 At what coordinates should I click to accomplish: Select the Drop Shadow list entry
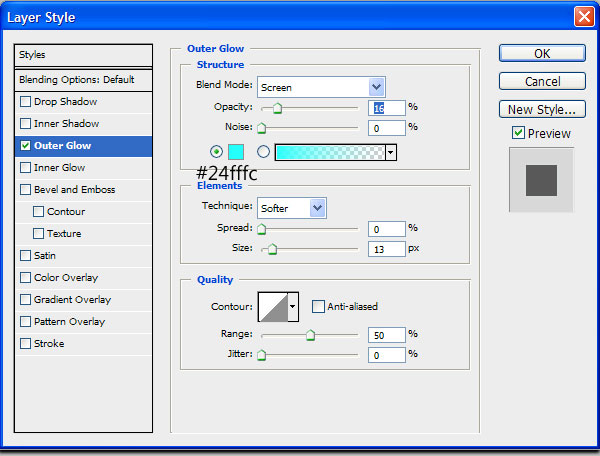[83, 102]
